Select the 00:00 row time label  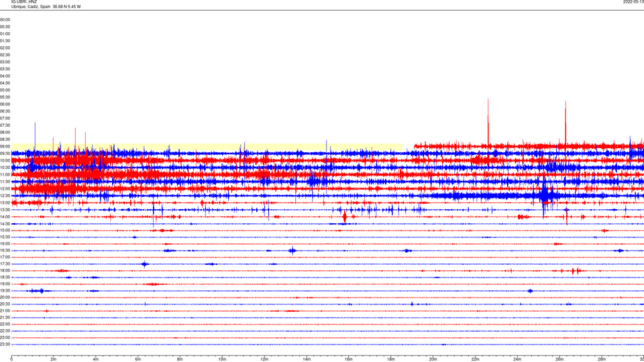coord(5,19)
